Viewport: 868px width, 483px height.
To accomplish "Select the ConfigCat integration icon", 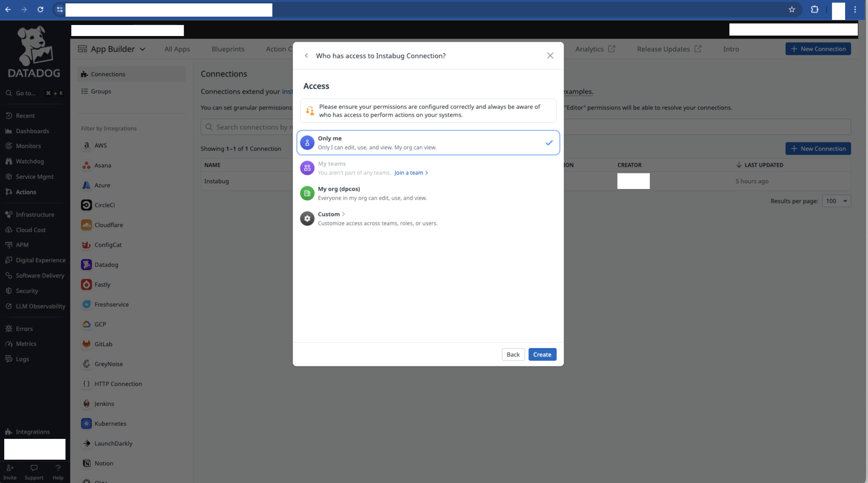I will click(x=86, y=245).
